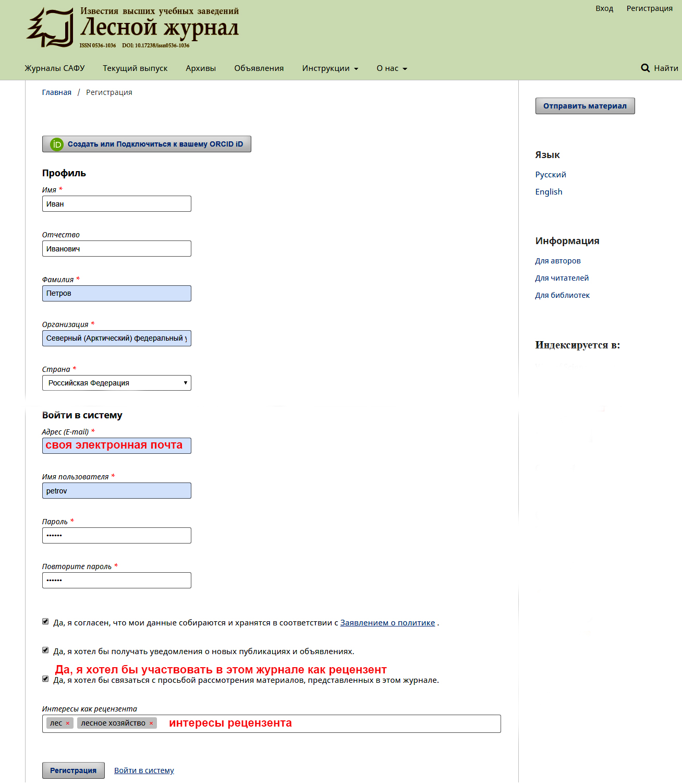
Task: Focus the Имя пользователя field
Action: (x=116, y=491)
